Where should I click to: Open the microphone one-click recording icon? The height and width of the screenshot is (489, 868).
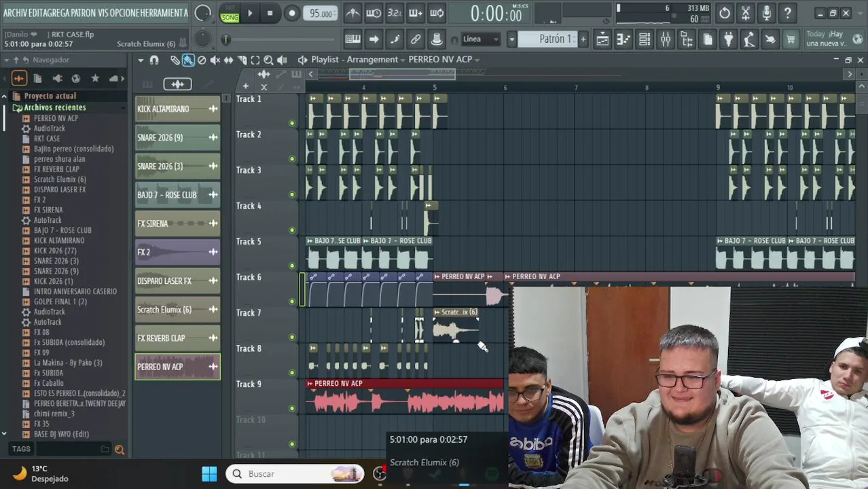[767, 13]
